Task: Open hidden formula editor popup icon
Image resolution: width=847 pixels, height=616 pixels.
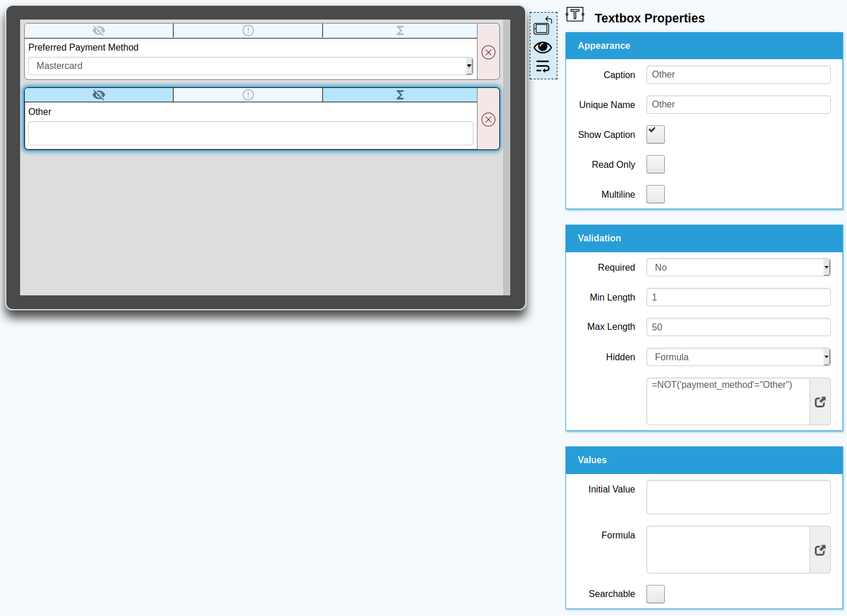Action: pos(820,402)
